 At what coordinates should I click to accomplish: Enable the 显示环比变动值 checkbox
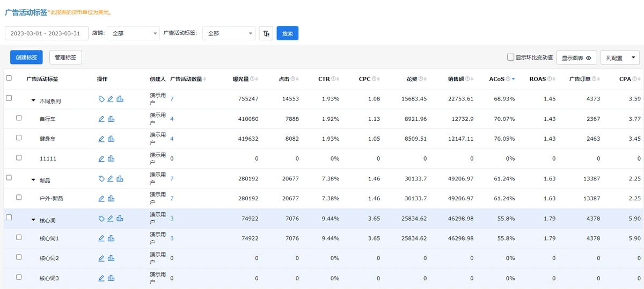[511, 57]
